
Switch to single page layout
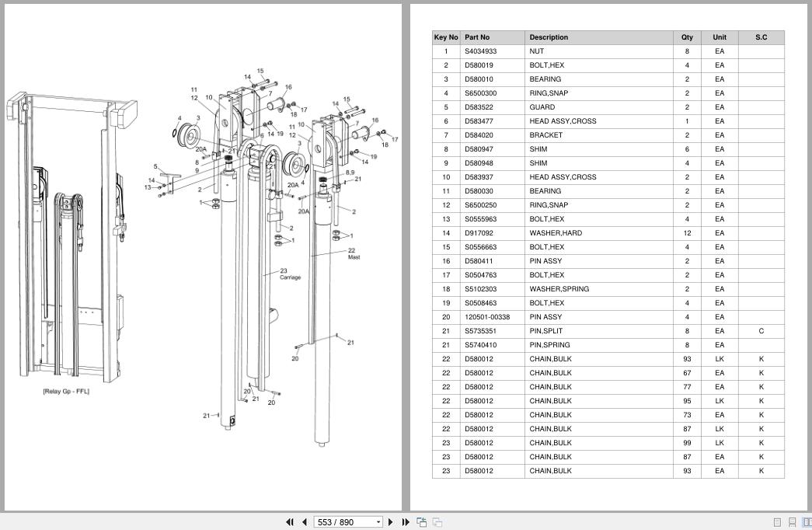(x=777, y=522)
